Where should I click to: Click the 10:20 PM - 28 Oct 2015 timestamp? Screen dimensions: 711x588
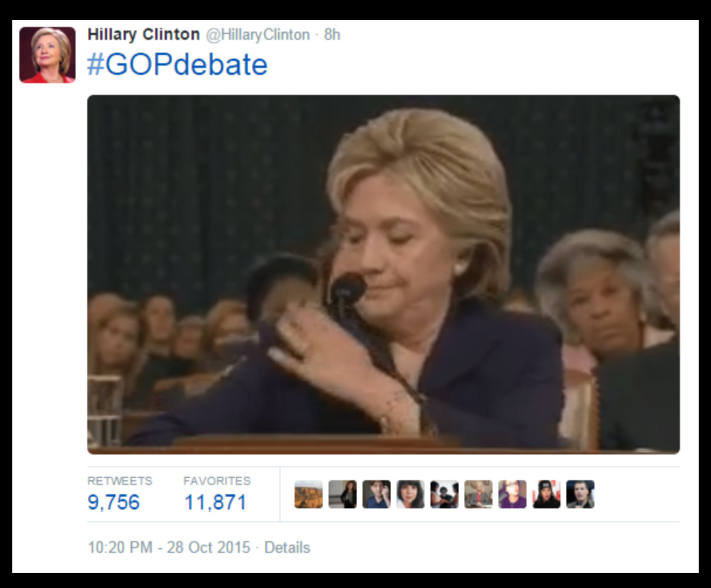[x=168, y=548]
